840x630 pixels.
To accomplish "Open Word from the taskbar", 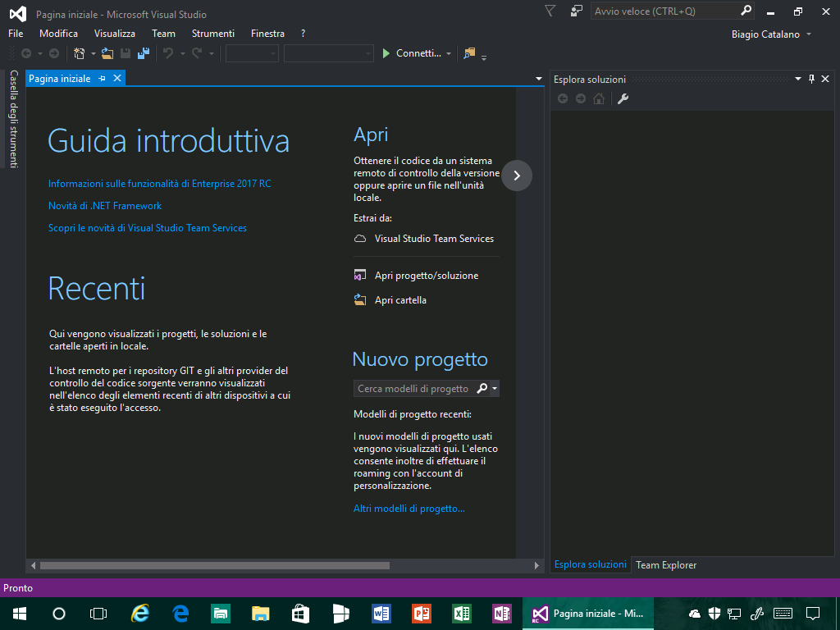I will 381,614.
